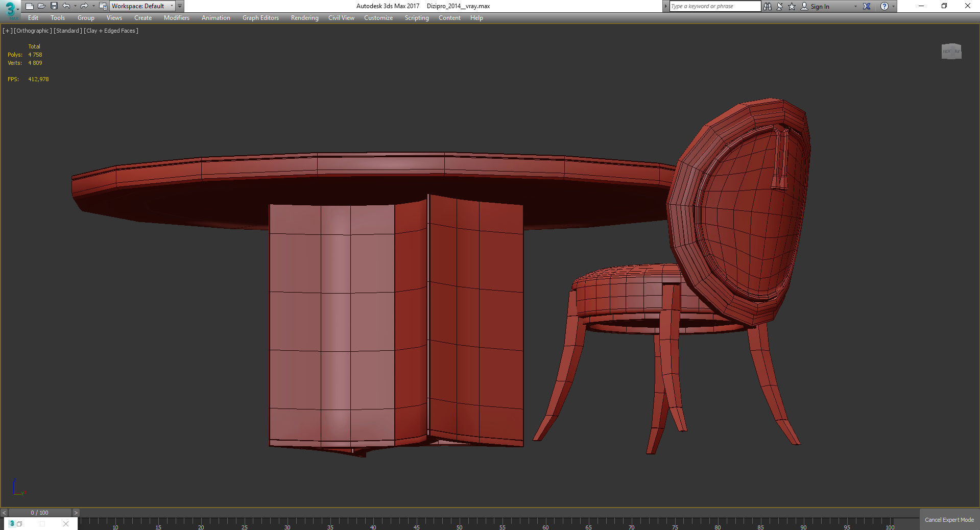Click the Cancel Expert Mode button
The image size is (980, 530).
pos(949,520)
